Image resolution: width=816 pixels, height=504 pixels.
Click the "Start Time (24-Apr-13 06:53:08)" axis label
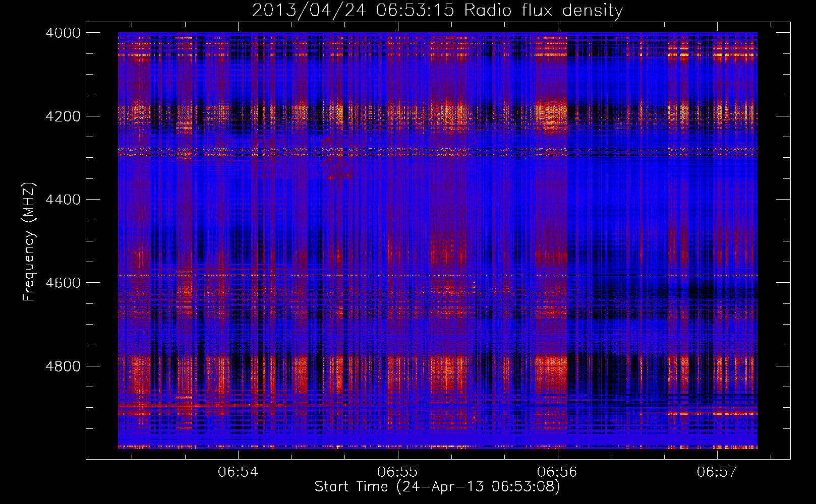pos(437,487)
